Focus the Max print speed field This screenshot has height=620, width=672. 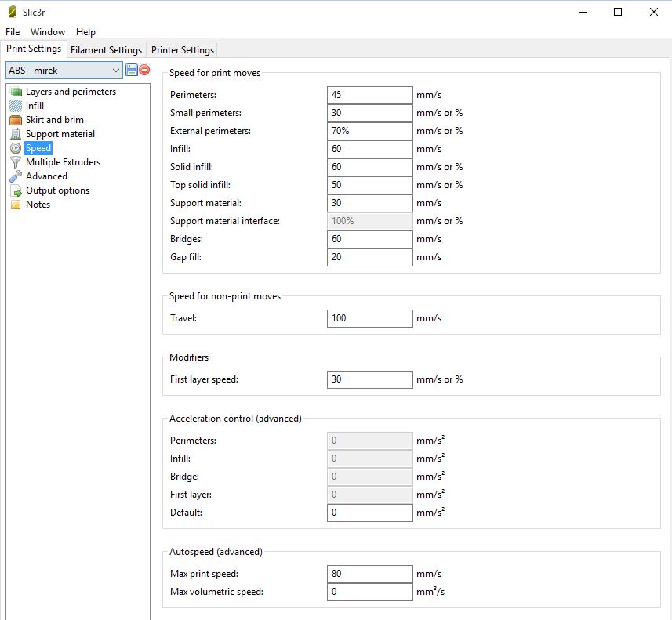pos(369,574)
